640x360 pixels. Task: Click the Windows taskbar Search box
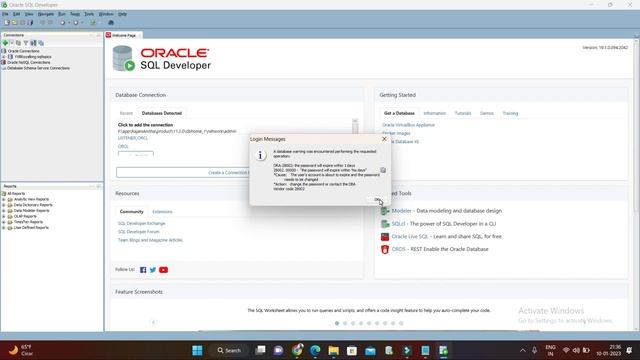pos(229,350)
